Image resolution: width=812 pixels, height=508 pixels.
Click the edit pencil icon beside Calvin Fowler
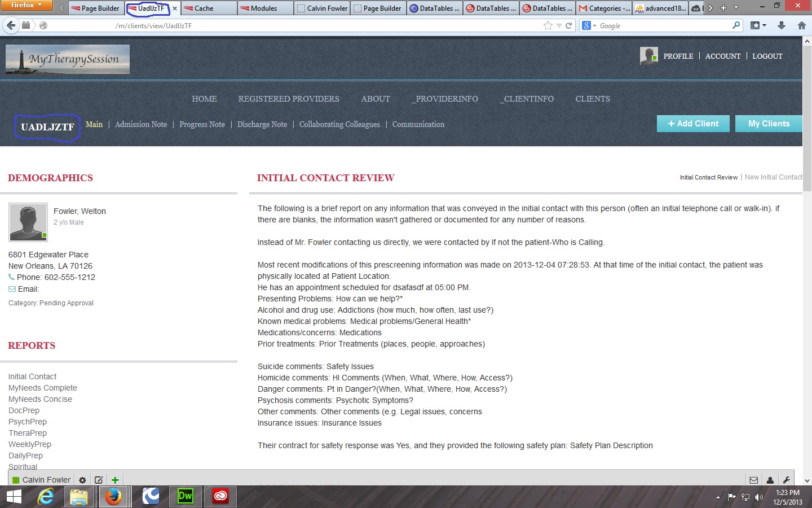coord(99,480)
